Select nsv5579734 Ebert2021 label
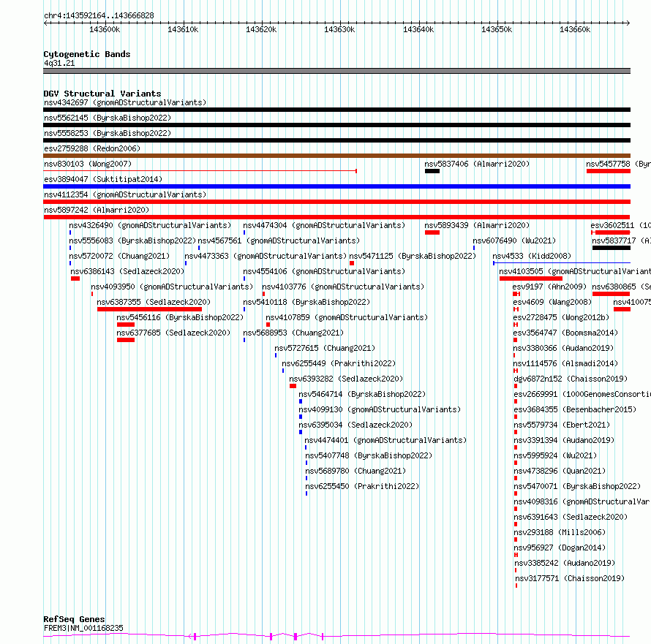 point(562,425)
